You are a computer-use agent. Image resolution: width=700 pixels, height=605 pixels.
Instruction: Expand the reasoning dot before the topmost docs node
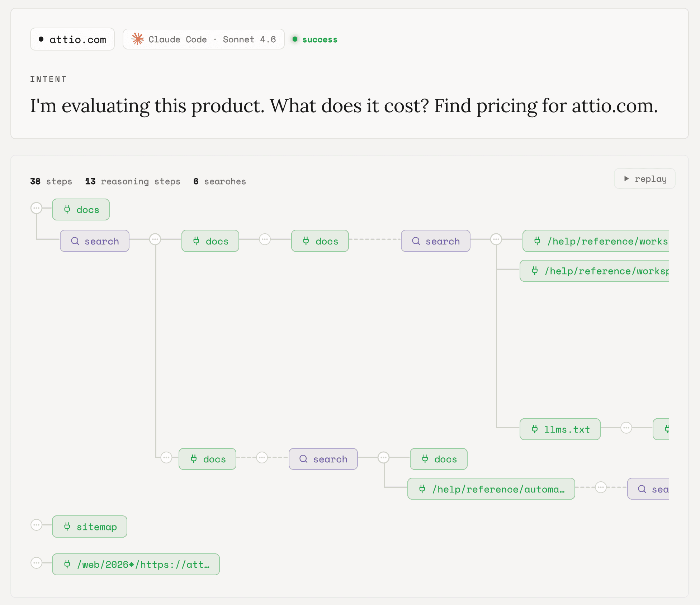coord(37,208)
